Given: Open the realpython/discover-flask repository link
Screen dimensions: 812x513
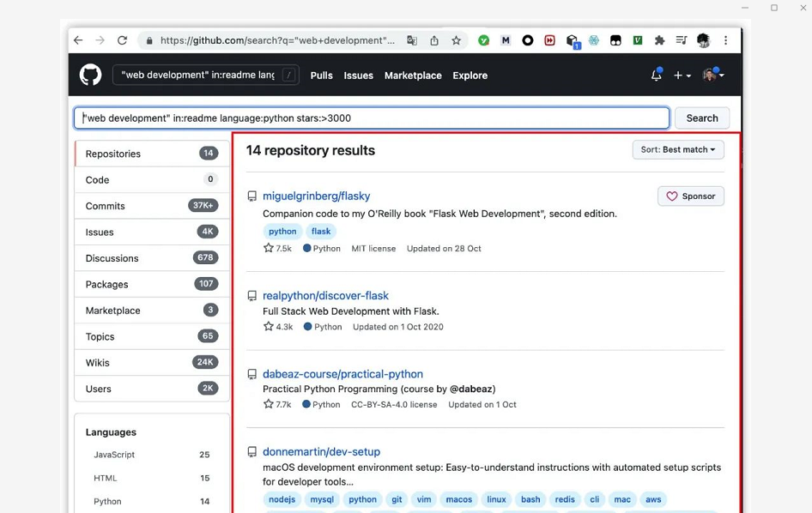Looking at the screenshot, I should tap(325, 296).
